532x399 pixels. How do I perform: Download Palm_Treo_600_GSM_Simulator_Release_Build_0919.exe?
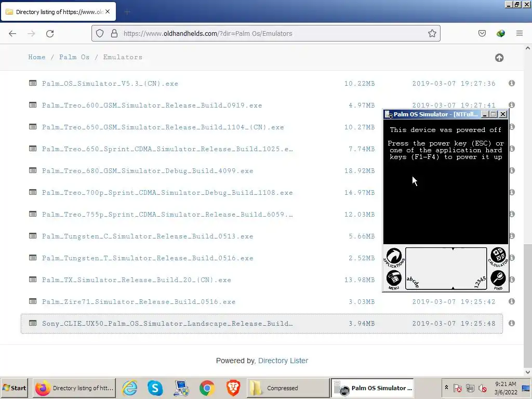click(x=152, y=105)
